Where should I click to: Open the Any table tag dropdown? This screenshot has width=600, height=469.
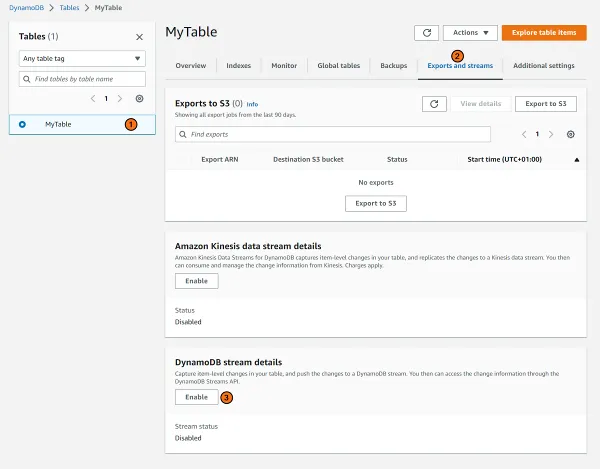pos(82,59)
